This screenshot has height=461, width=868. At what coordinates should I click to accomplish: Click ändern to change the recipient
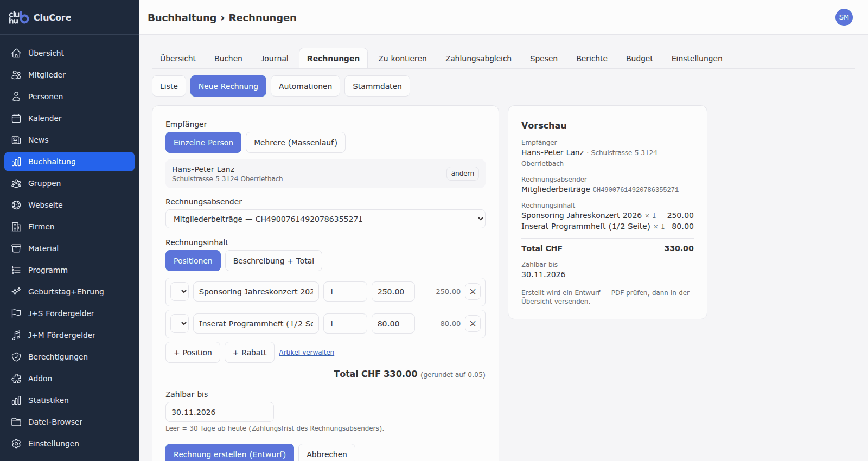pos(463,174)
